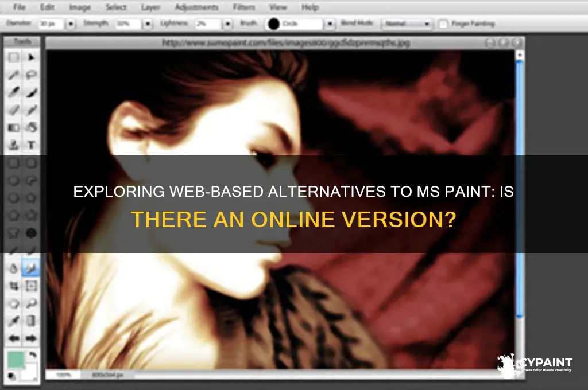This screenshot has width=588, height=390.
Task: Select the Blur droplet tool
Action: 14,268
